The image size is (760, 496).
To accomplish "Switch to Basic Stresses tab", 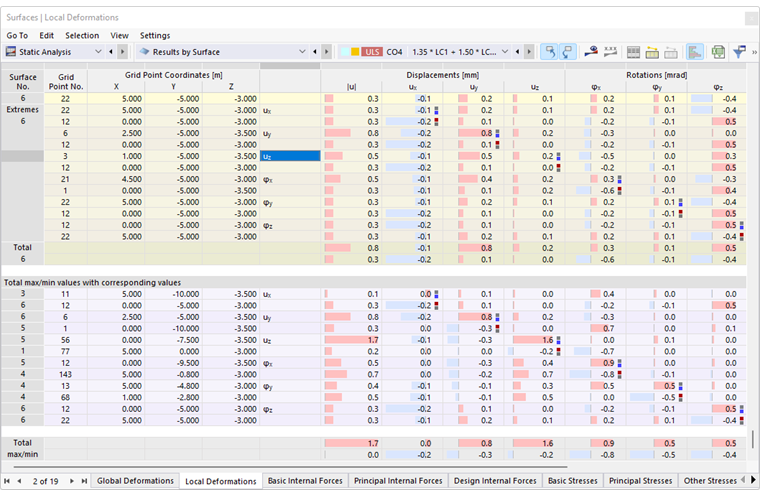I will point(572,480).
